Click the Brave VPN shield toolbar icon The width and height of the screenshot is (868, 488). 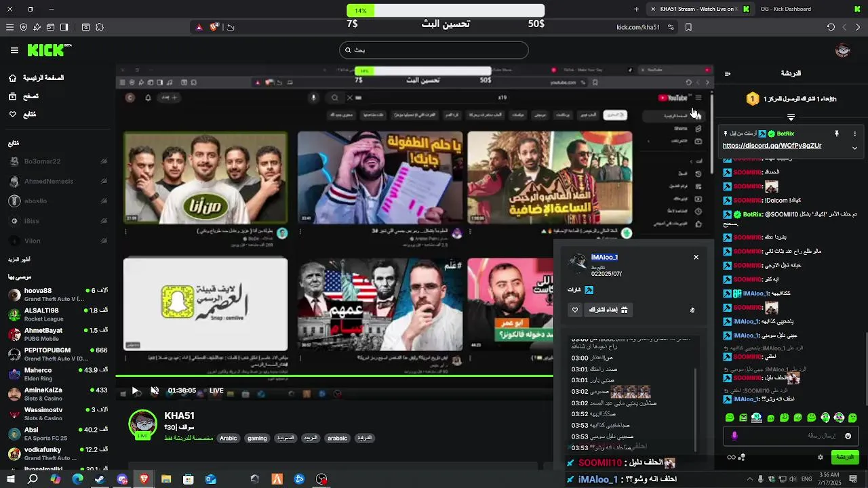point(23,27)
